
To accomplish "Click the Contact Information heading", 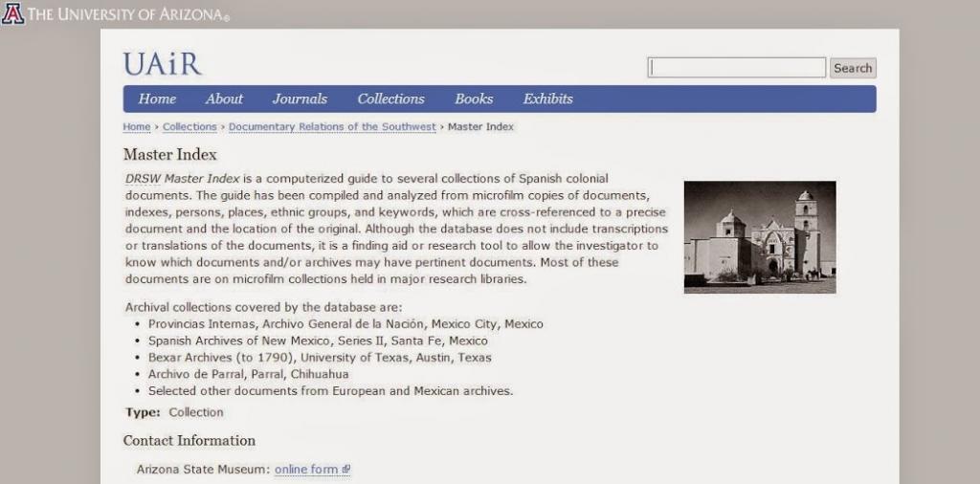I will click(189, 440).
